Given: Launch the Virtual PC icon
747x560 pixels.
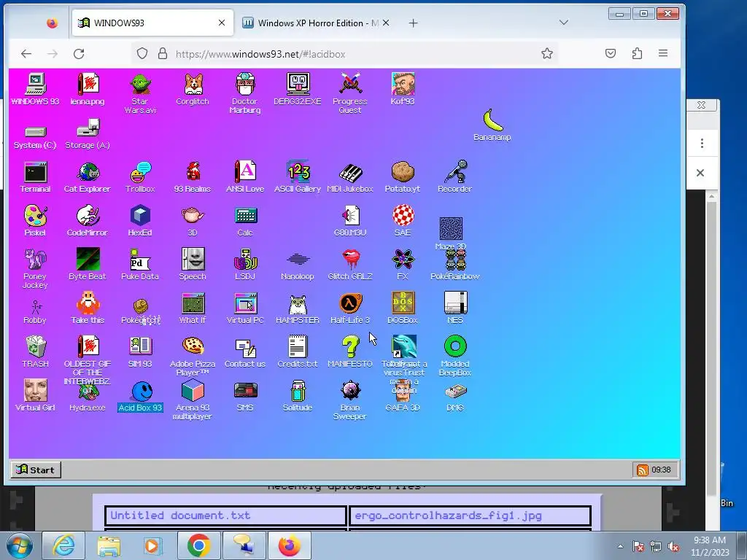Looking at the screenshot, I should point(246,303).
